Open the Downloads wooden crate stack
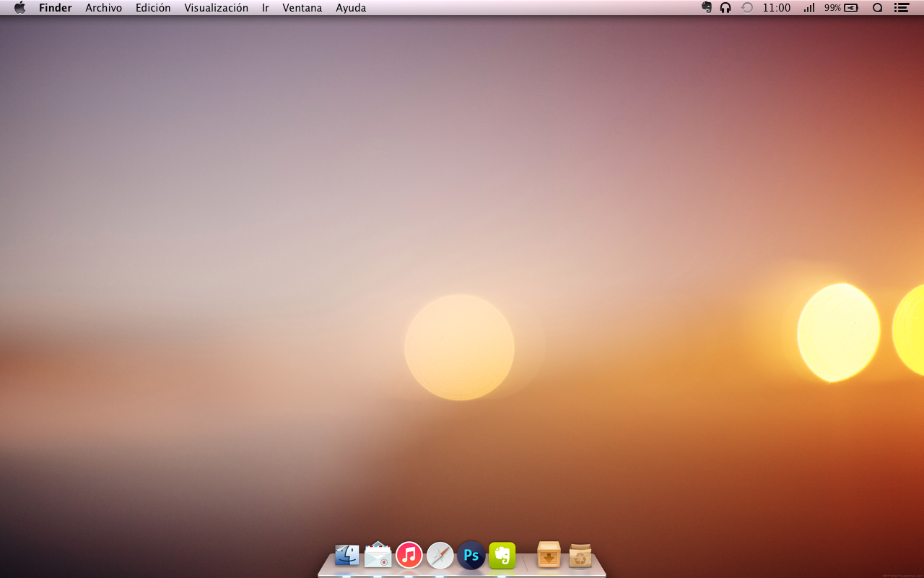The height and width of the screenshot is (578, 924). [549, 554]
